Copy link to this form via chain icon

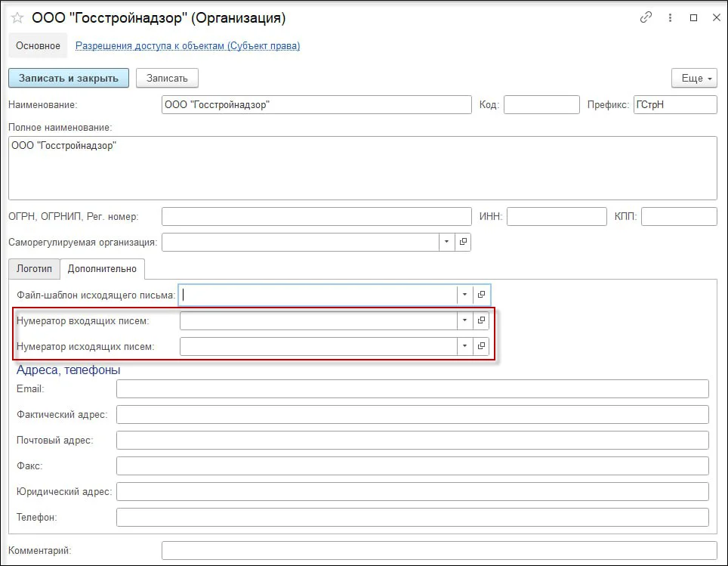click(646, 18)
